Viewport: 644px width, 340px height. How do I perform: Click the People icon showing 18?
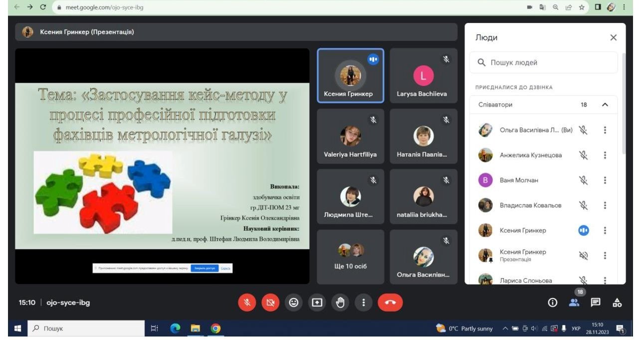click(574, 303)
